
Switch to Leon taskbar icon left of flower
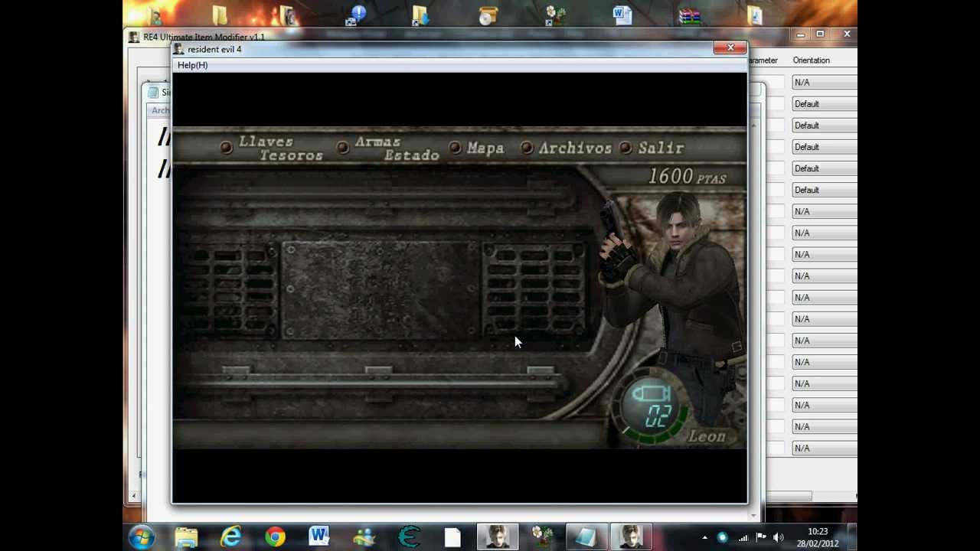pyautogui.click(x=498, y=536)
